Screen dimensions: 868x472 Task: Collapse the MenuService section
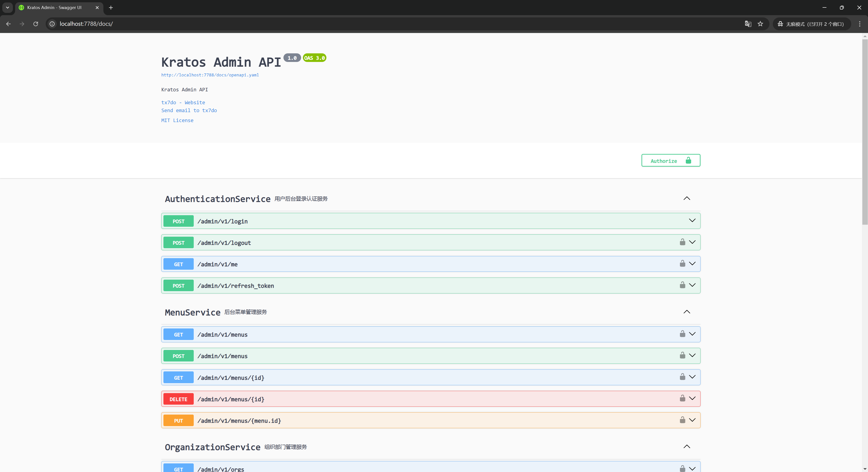tap(686, 312)
